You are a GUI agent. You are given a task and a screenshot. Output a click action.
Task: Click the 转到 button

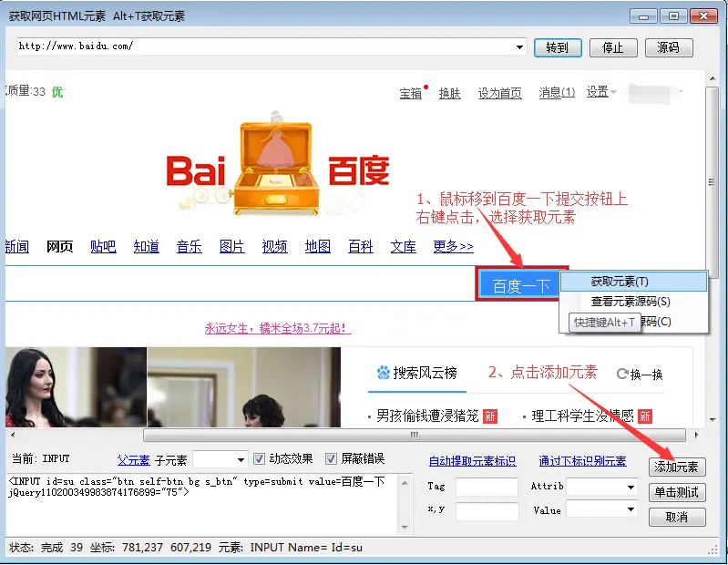coord(558,47)
